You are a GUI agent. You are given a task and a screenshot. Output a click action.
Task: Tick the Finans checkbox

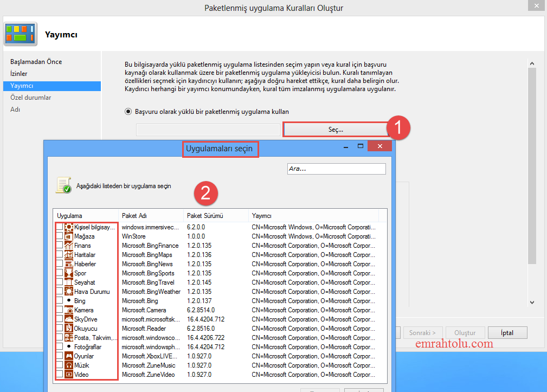click(x=59, y=245)
